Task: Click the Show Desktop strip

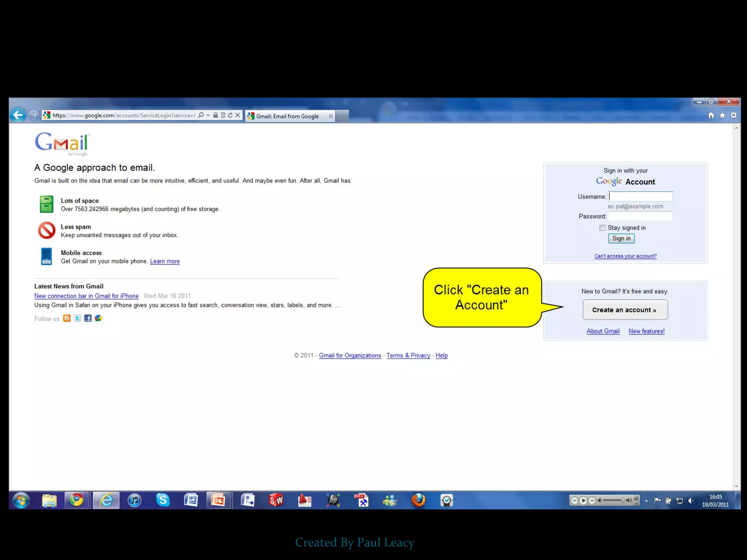Action: (x=738, y=500)
